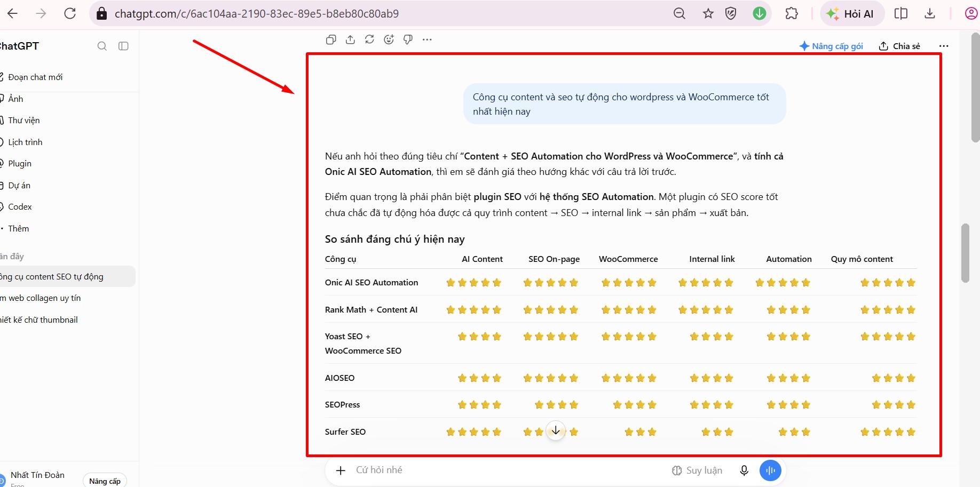Toggle Suy luận reasoning mode
Viewport: 980px width, 487px height.
(697, 470)
